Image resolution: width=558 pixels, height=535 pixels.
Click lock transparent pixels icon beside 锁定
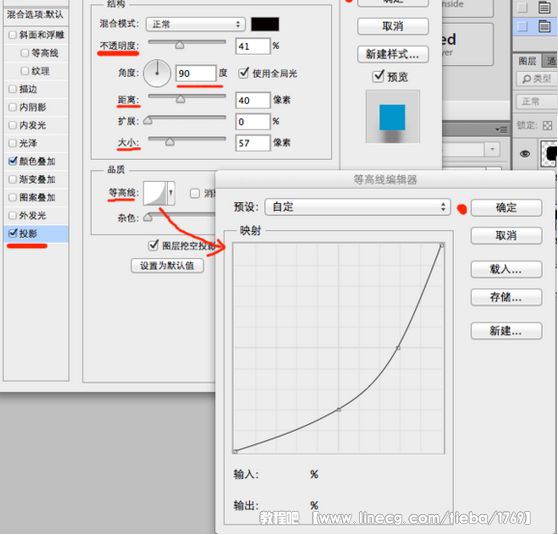coord(547,125)
